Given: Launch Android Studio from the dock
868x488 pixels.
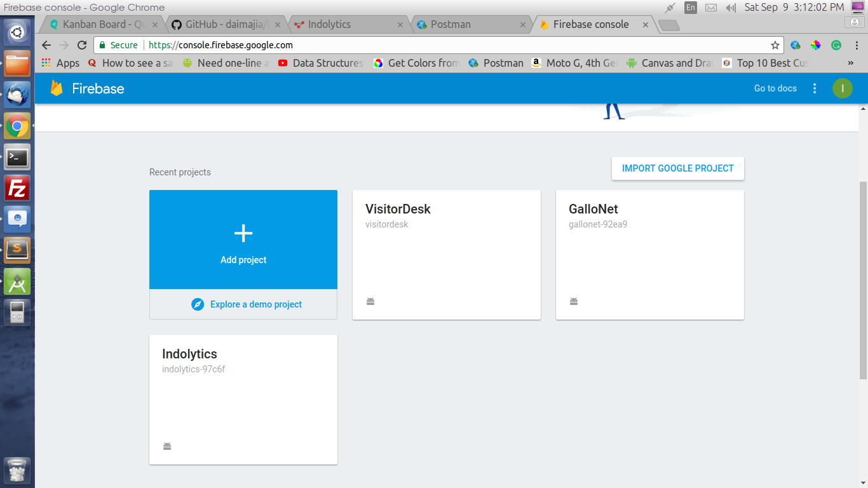Looking at the screenshot, I should [17, 281].
